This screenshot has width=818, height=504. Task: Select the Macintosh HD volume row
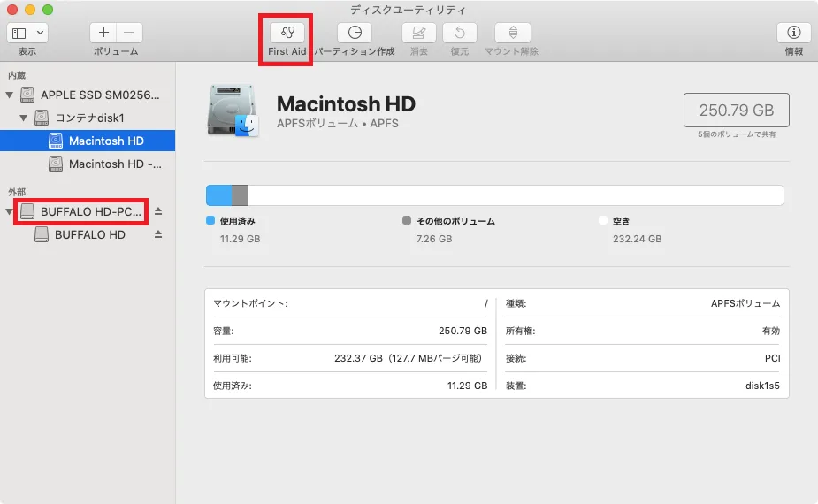(88, 141)
